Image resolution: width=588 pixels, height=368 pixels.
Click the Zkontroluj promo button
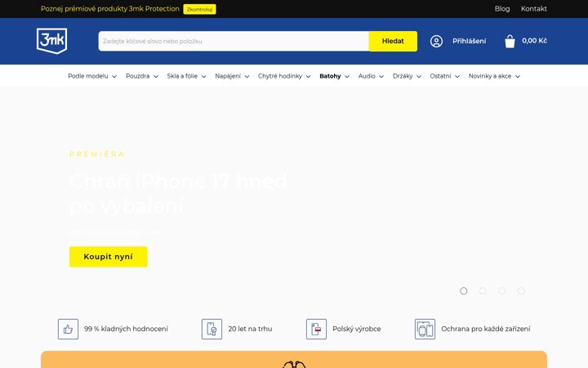[199, 9]
